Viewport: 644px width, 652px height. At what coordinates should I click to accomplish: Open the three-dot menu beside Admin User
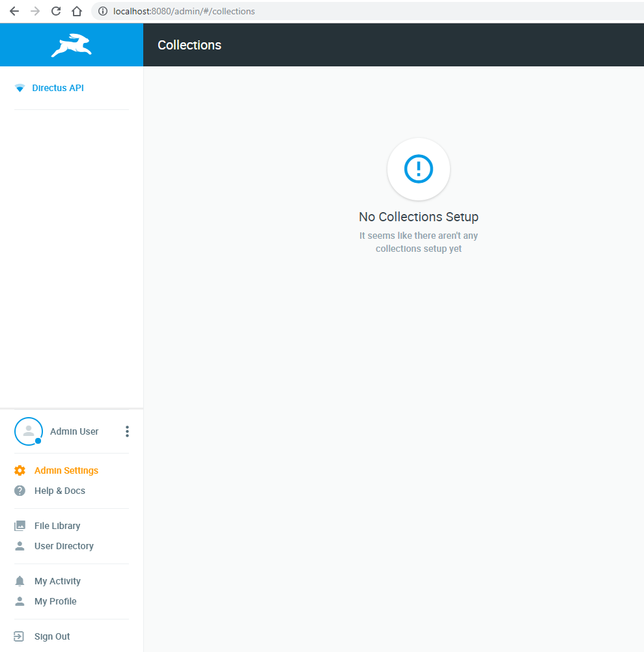[128, 431]
